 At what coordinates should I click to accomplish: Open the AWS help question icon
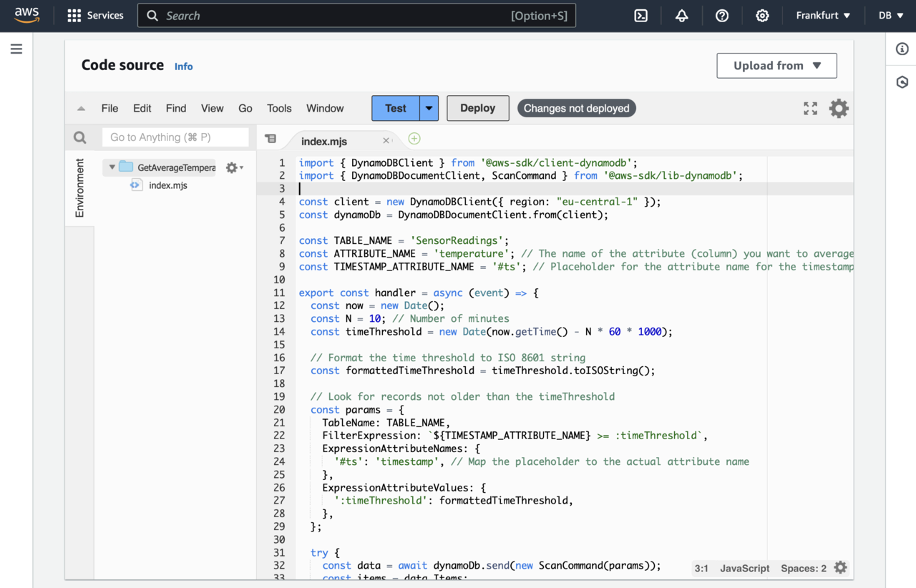(x=722, y=16)
